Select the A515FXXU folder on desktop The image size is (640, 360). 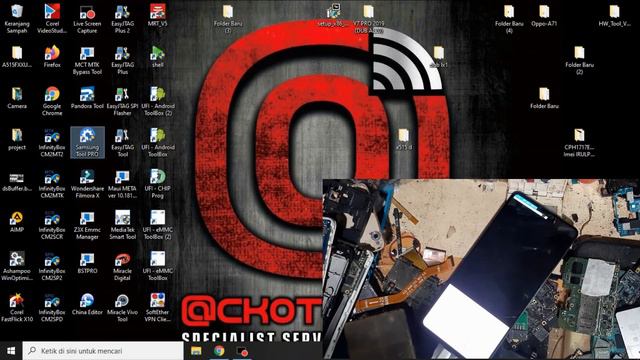point(17,57)
